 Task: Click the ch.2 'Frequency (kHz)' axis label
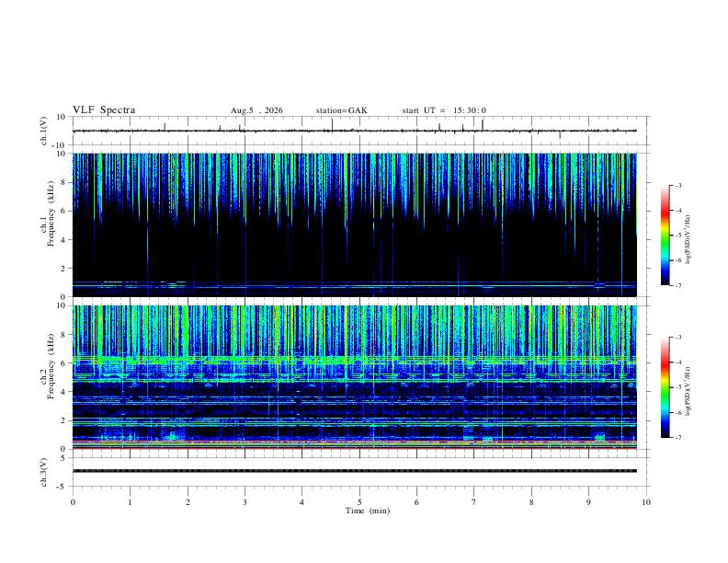pyautogui.click(x=51, y=366)
